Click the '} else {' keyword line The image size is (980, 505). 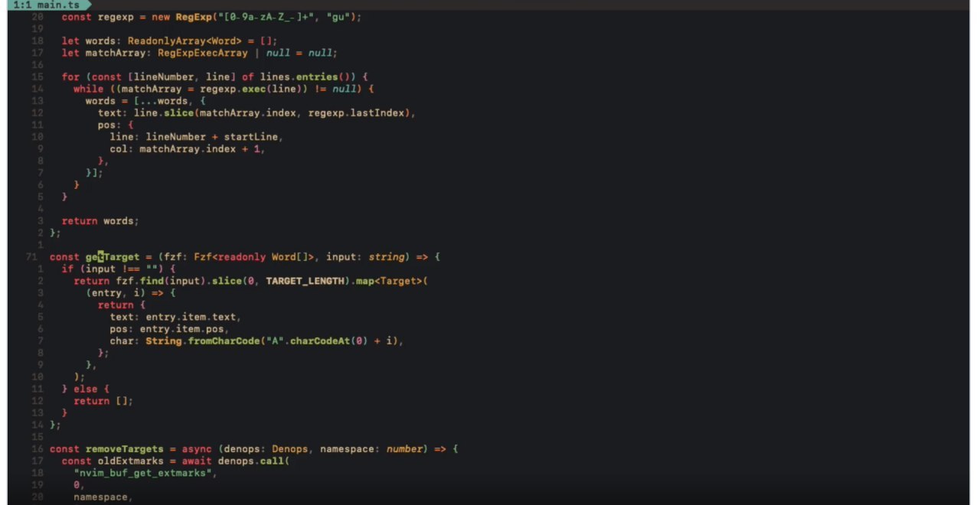point(86,389)
